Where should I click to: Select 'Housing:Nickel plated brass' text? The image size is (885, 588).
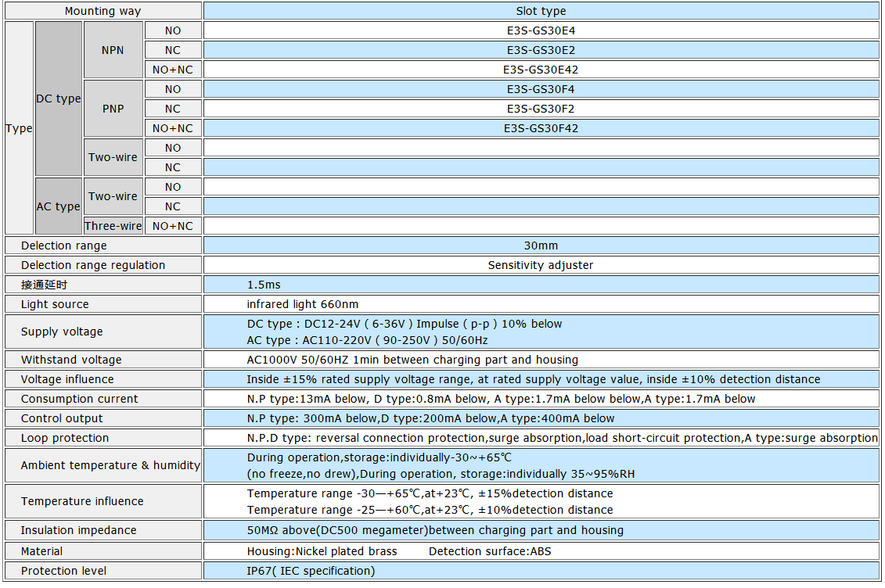click(x=322, y=550)
